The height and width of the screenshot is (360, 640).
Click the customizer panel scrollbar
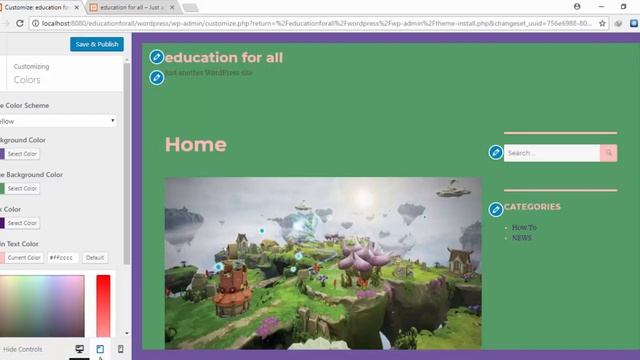(127, 163)
